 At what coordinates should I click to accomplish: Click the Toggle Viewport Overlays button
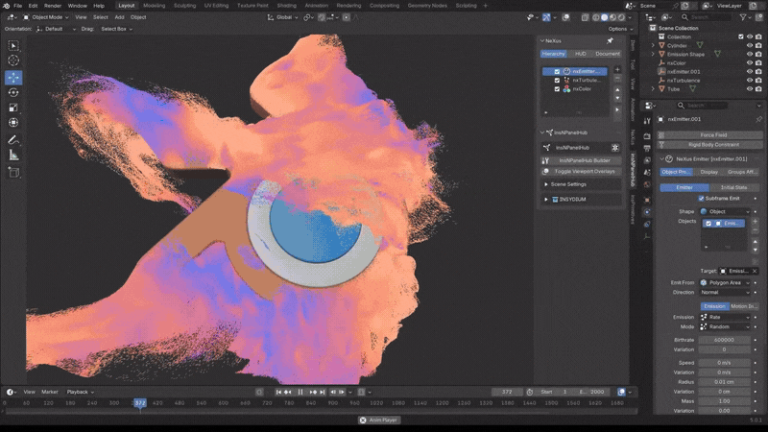581,171
